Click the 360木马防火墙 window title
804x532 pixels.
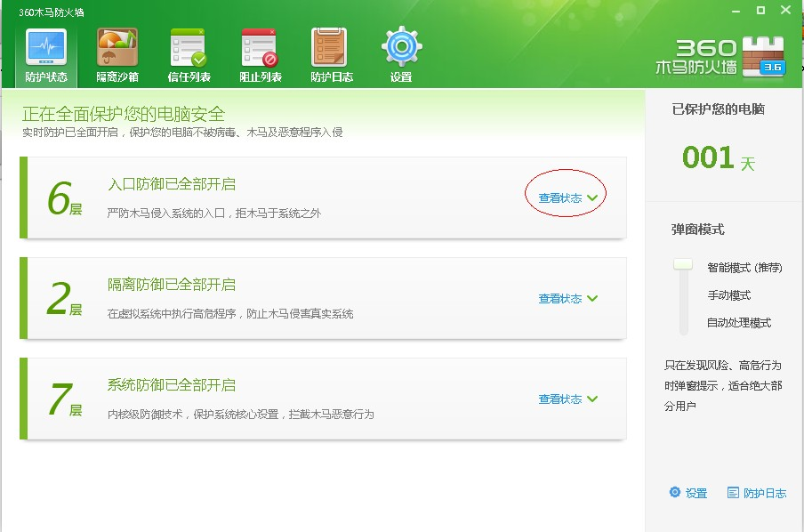tap(52, 12)
